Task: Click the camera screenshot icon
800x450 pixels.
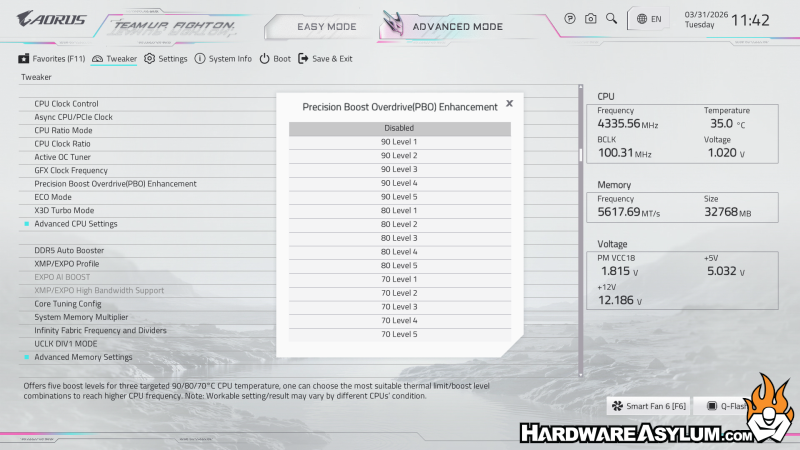Action: click(x=590, y=18)
